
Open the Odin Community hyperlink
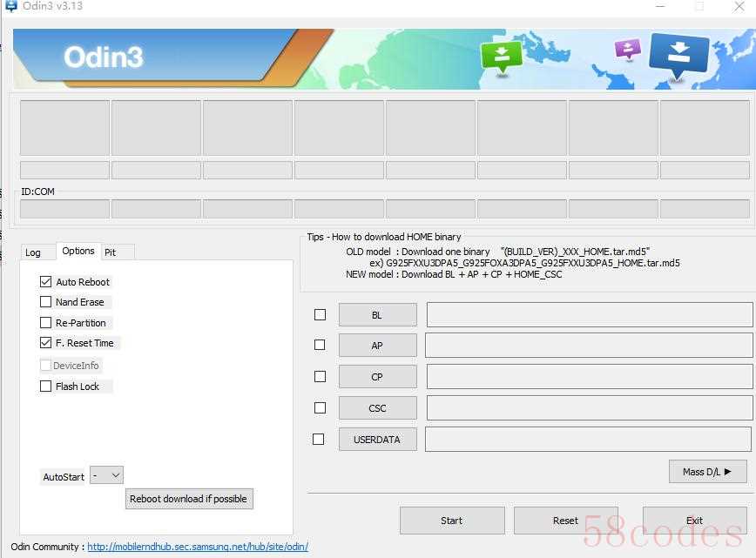point(198,547)
